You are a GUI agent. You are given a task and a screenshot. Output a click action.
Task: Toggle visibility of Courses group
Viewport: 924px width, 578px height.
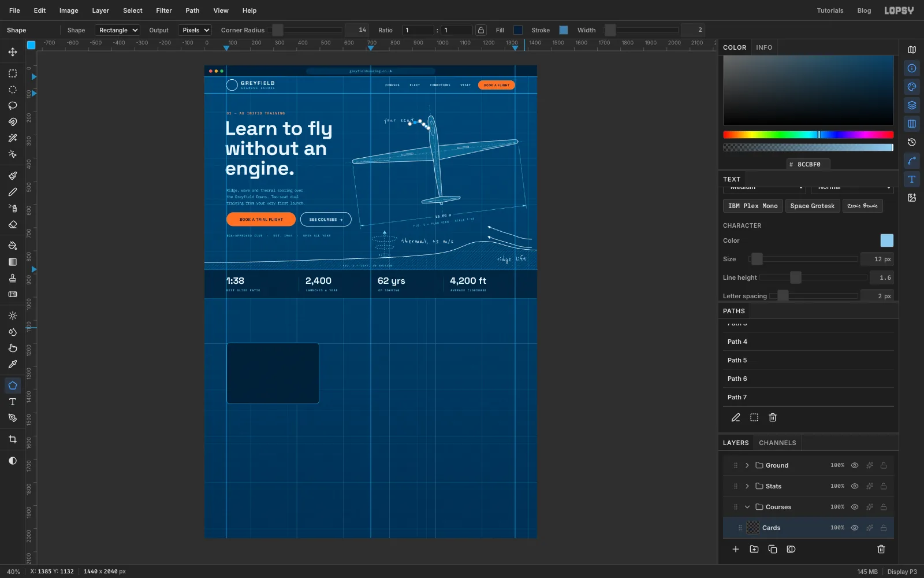tap(855, 507)
